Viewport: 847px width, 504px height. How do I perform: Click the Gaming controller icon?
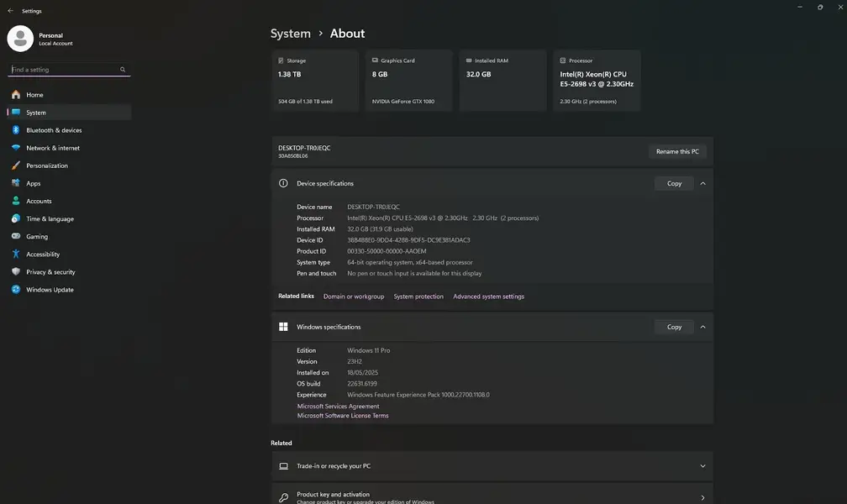[16, 236]
